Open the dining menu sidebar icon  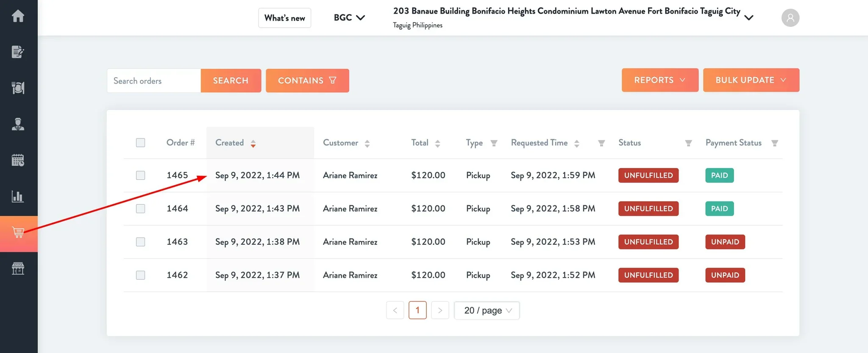(18, 88)
